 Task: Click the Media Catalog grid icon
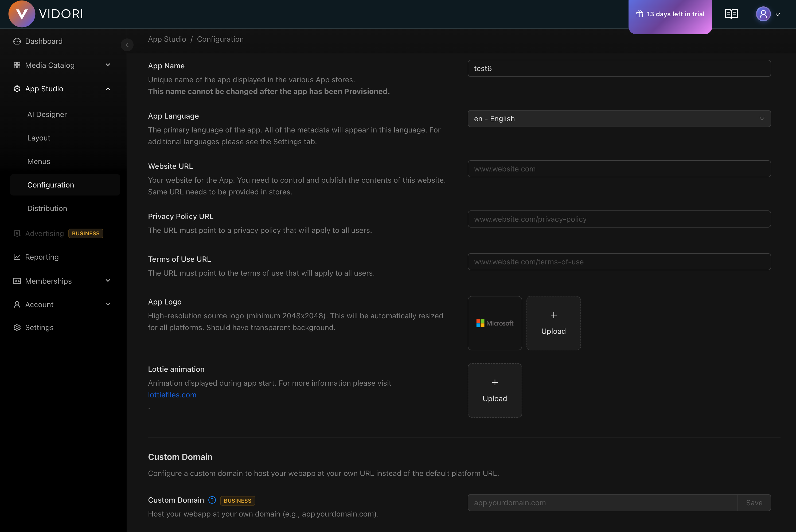coord(17,65)
